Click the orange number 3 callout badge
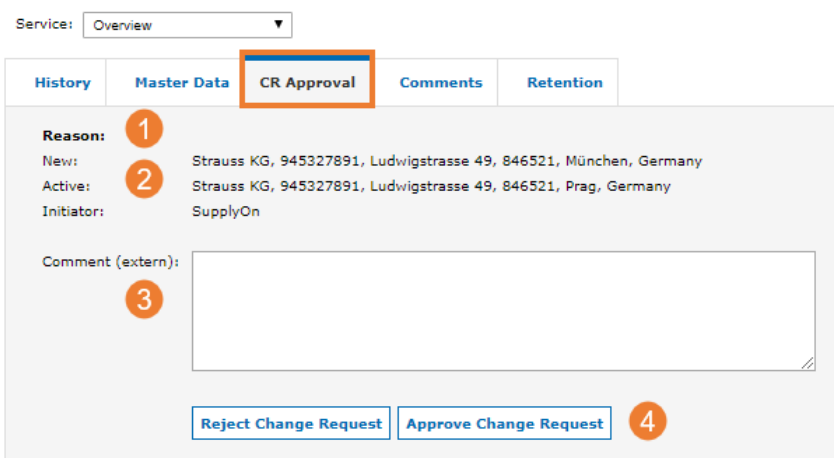The width and height of the screenshot is (840, 464). point(144,299)
